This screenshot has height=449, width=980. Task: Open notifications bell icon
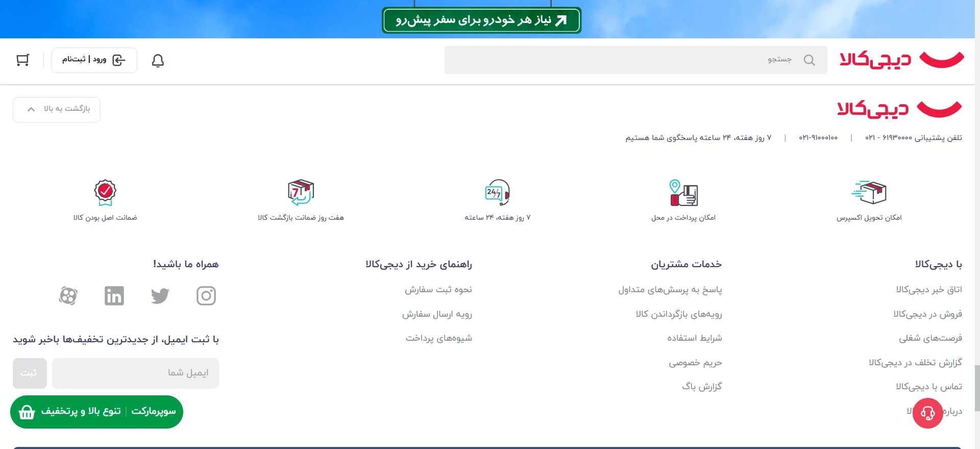coord(158,61)
